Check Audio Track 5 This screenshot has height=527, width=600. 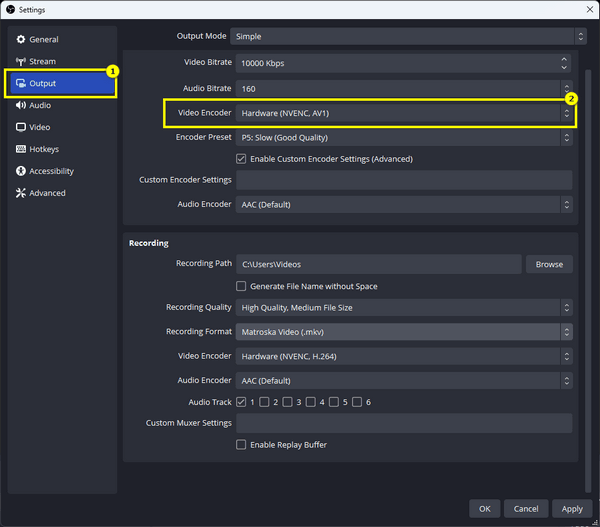(x=334, y=402)
